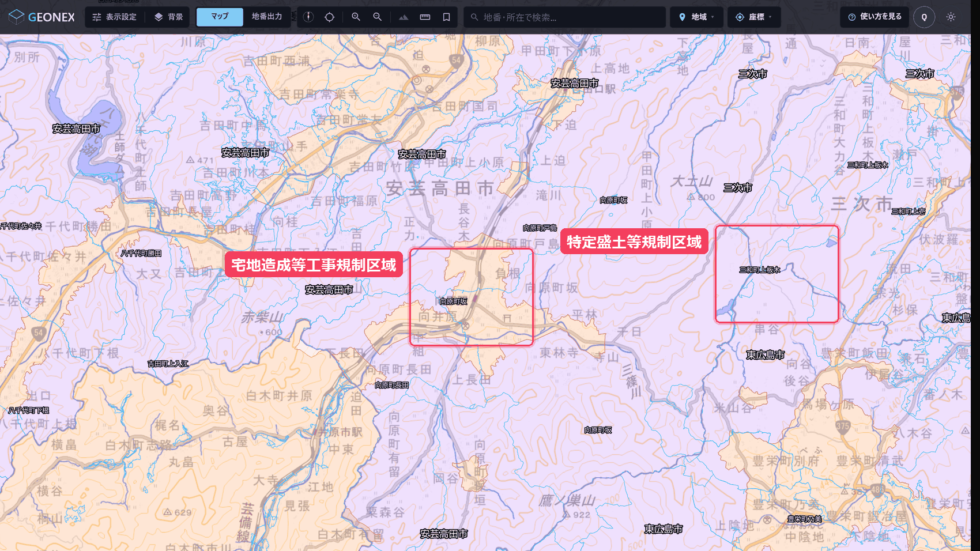Focus the 地番・所在で検索 search field
Screen dimensions: 980x551
pos(565,17)
